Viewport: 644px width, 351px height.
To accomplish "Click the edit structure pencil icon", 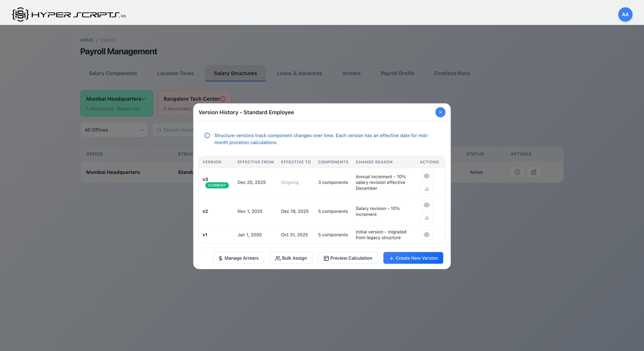I will pos(534,172).
